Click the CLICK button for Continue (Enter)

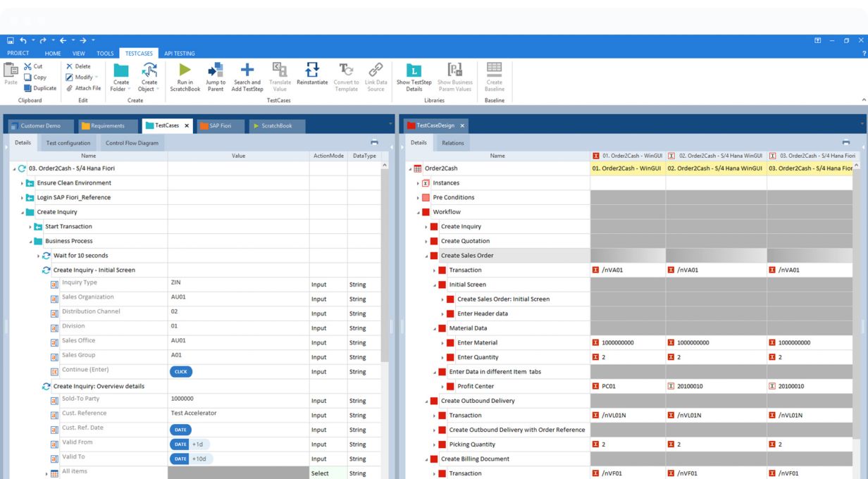point(181,371)
